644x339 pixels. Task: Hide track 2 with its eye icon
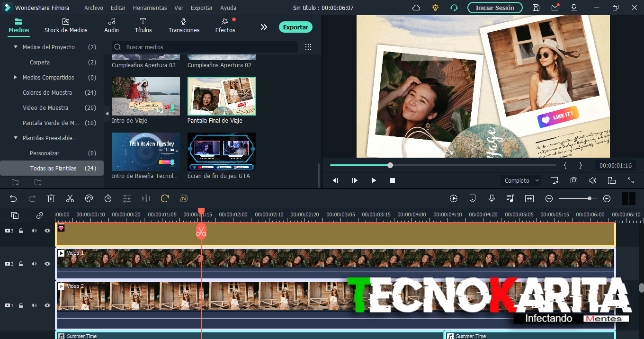point(47,264)
